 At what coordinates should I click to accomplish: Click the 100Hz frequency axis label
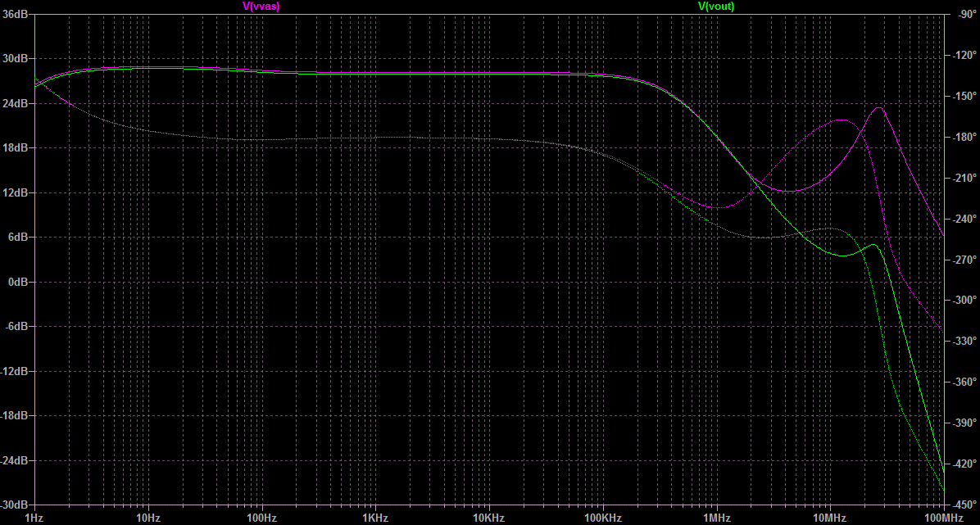(x=261, y=518)
